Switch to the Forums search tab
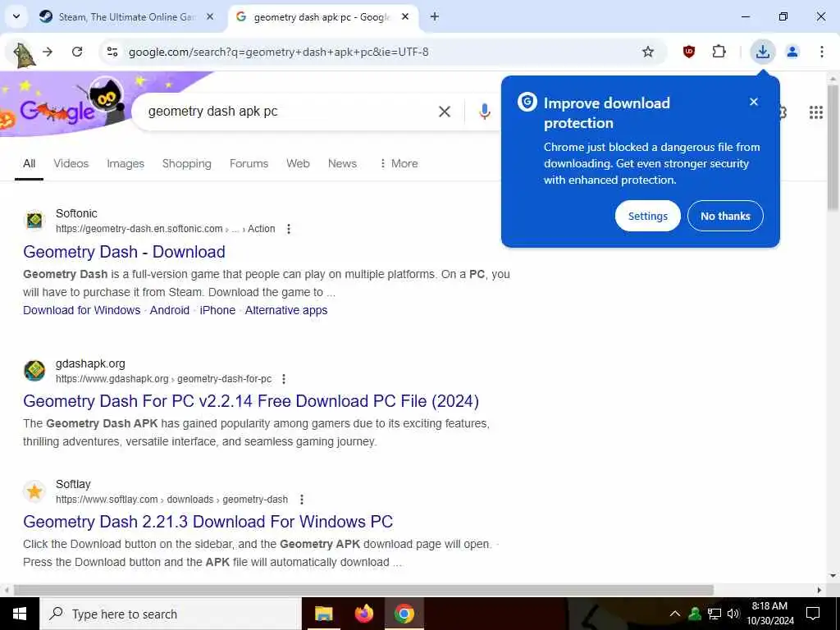Screen dimensions: 840x630 coord(249,164)
